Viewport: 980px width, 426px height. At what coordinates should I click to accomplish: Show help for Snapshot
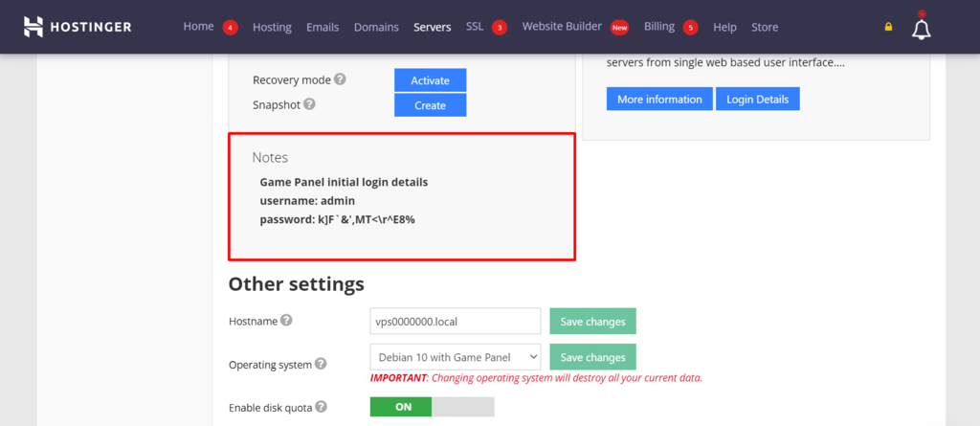pos(309,104)
